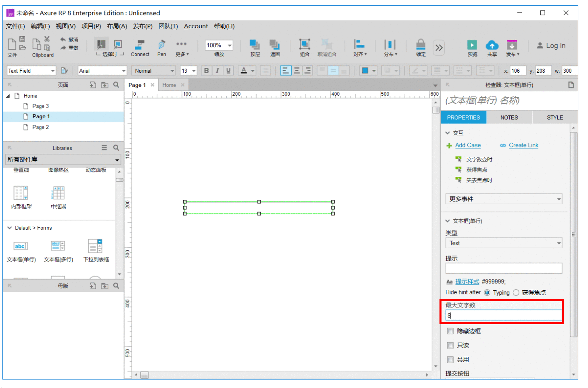Click the 提示 hint text input
588x388 pixels.
point(504,268)
